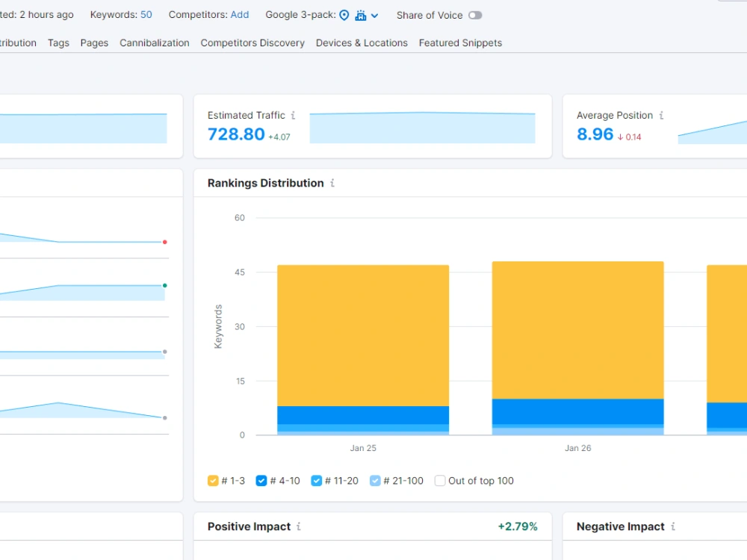
Task: Click the +4.07 traffic change value
Action: (279, 137)
